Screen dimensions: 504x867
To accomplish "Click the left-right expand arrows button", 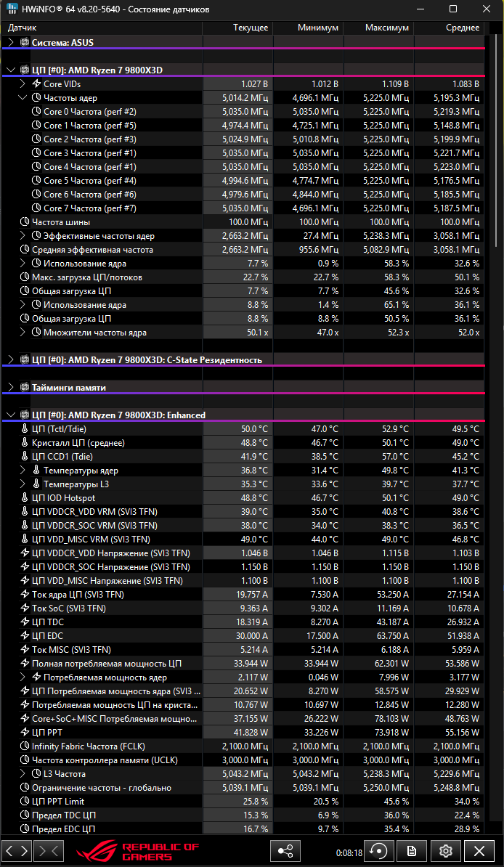I will (x=17, y=851).
